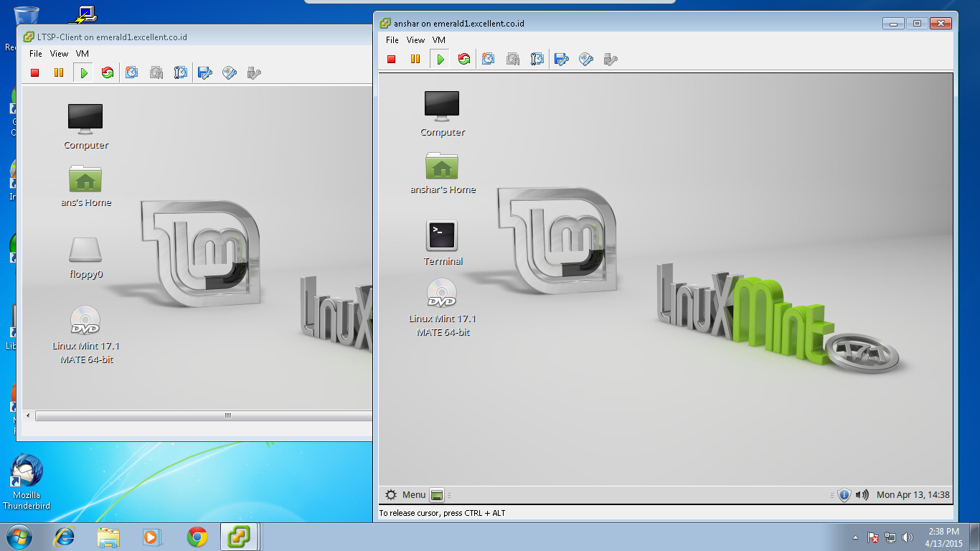Screen dimensions: 980x551
Task: Open VM menu in anshar window
Action: pyautogui.click(x=439, y=40)
